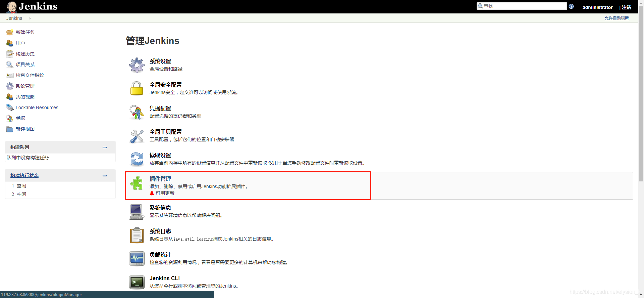Viewport: 644px width, 298px height.
Task: Click the 系统设置 large gear icon
Action: tap(137, 65)
